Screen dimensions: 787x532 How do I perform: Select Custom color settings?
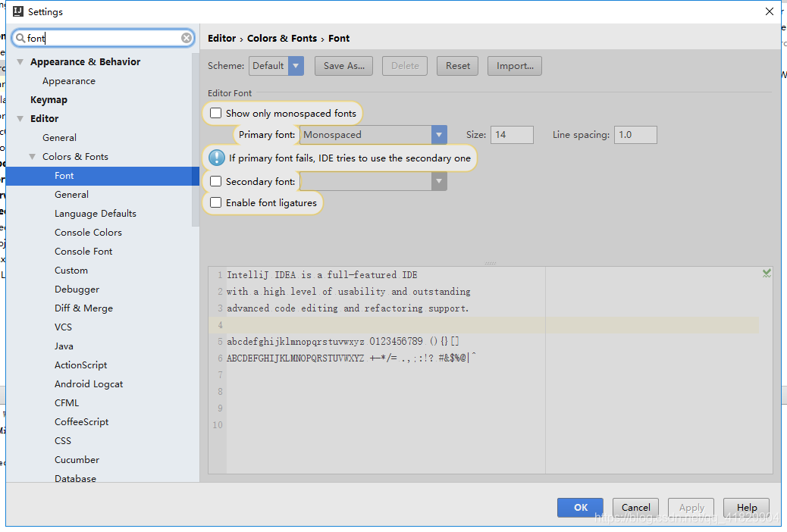click(71, 270)
